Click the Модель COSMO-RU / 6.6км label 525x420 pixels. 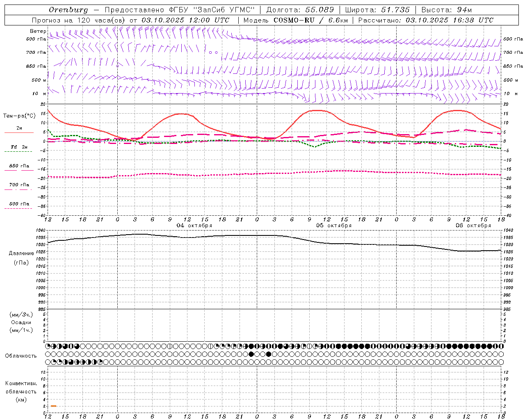tap(295, 20)
